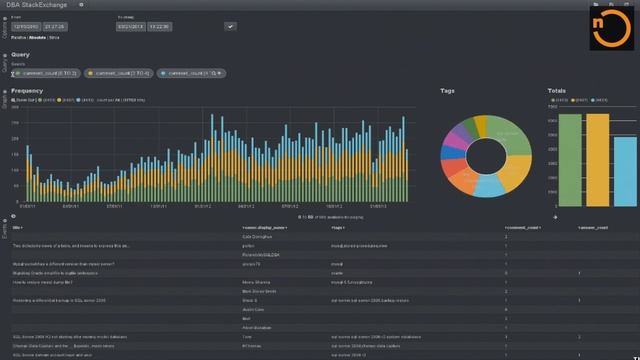The image size is (640, 360).
Task: Collapse the Graph row via its side toggle
Action: 5,92
